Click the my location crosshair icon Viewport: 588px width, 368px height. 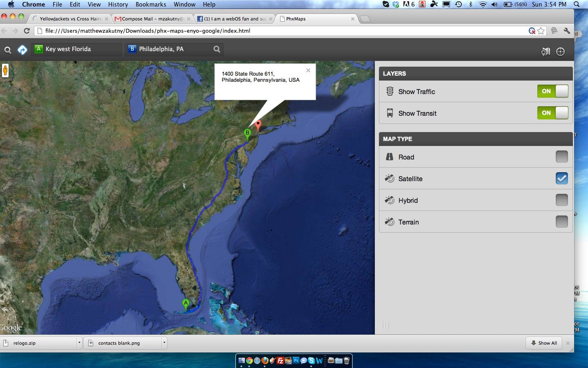coord(561,52)
